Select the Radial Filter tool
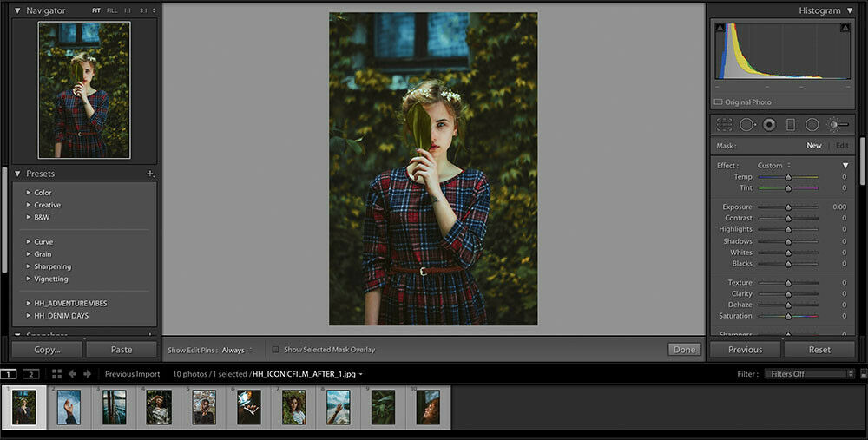The height and width of the screenshot is (440, 868). (812, 125)
